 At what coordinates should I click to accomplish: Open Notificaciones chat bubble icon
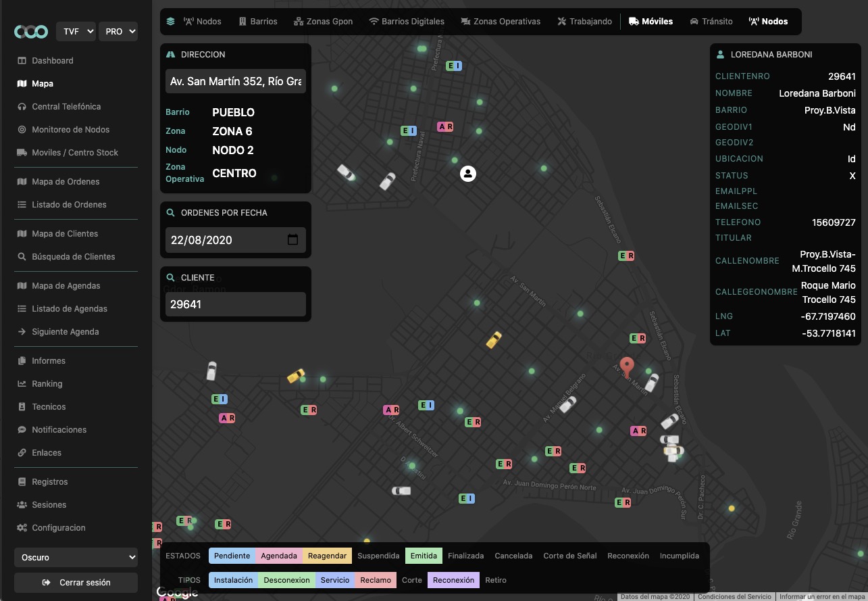click(x=22, y=430)
